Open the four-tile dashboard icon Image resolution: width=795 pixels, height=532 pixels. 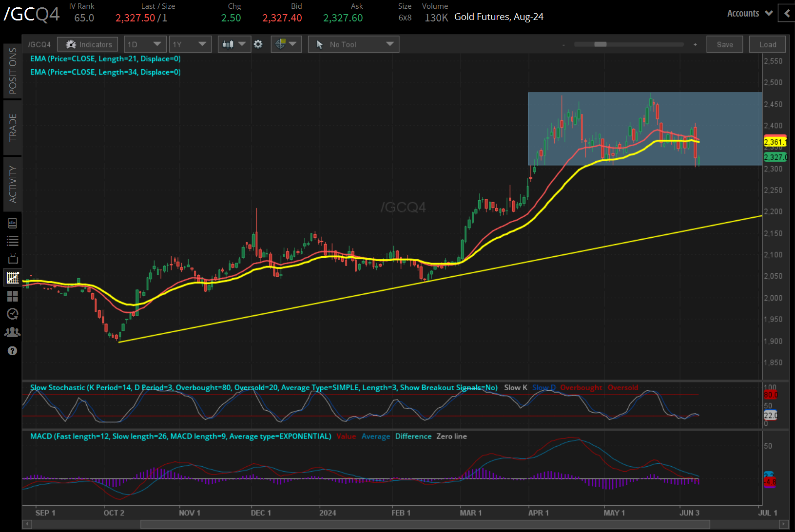[13, 296]
